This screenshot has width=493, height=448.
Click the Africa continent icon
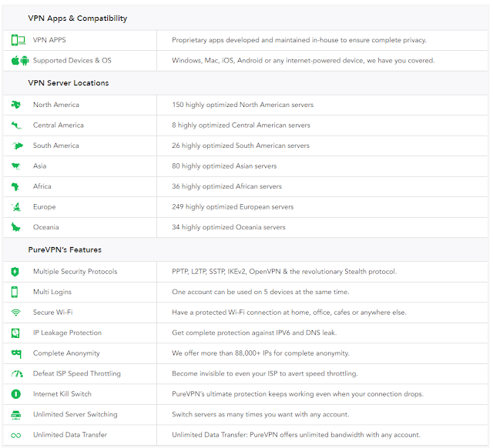tap(15, 186)
